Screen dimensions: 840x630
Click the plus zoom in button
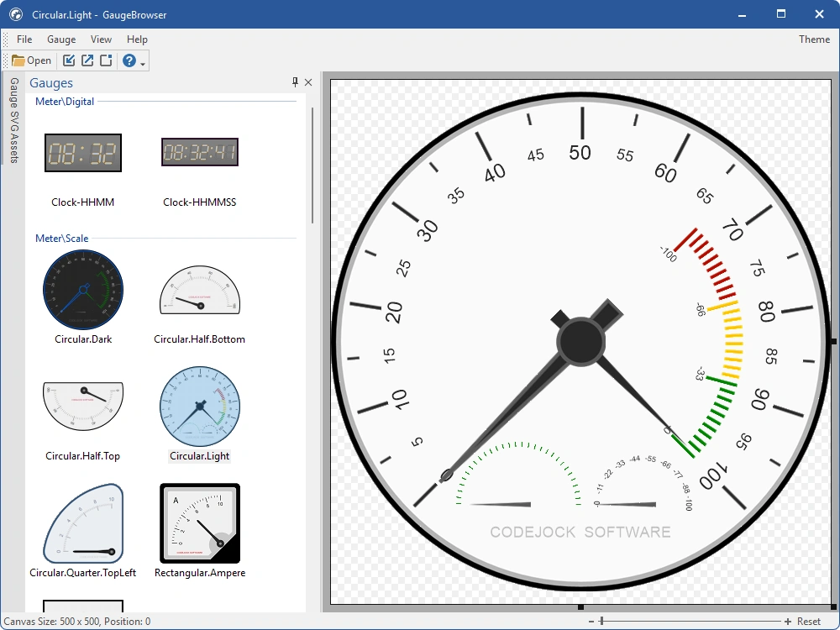pyautogui.click(x=788, y=622)
